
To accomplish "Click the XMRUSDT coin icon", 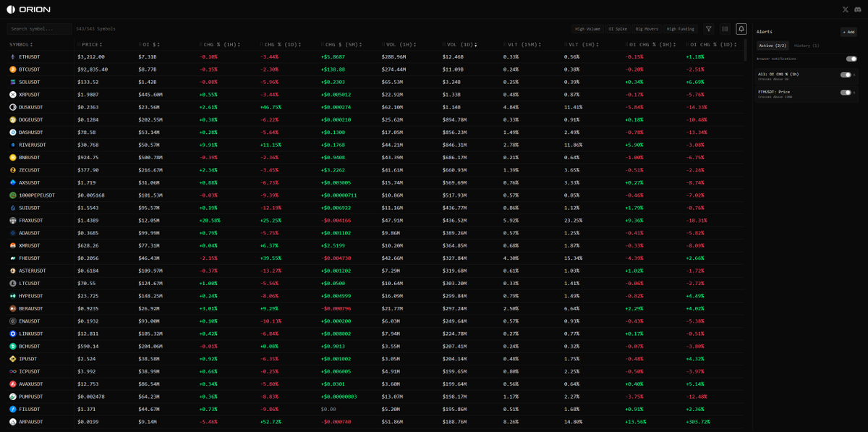I will (x=13, y=245).
